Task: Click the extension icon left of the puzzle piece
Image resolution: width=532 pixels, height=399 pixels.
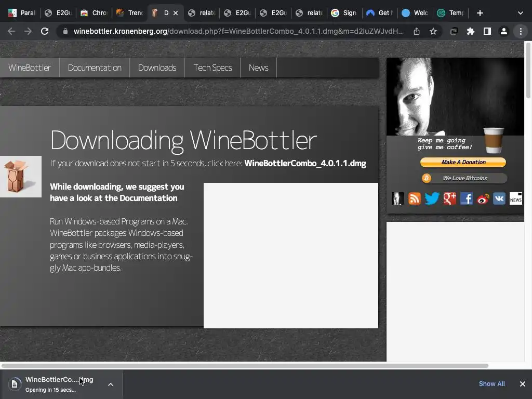Action: [x=454, y=32]
